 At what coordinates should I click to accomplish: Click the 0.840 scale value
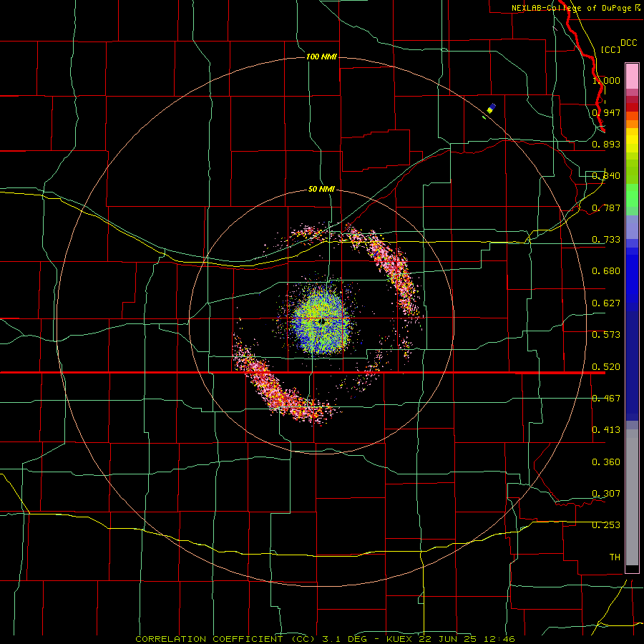coord(606,176)
